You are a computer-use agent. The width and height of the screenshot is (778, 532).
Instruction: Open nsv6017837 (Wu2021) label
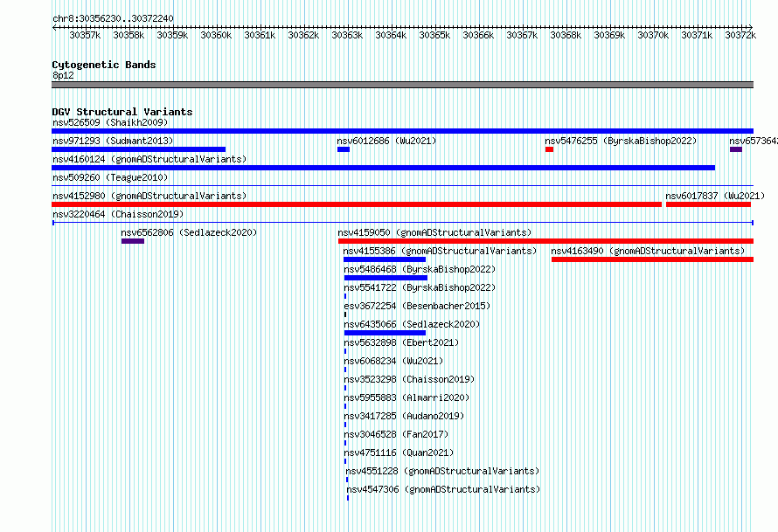(x=715, y=196)
